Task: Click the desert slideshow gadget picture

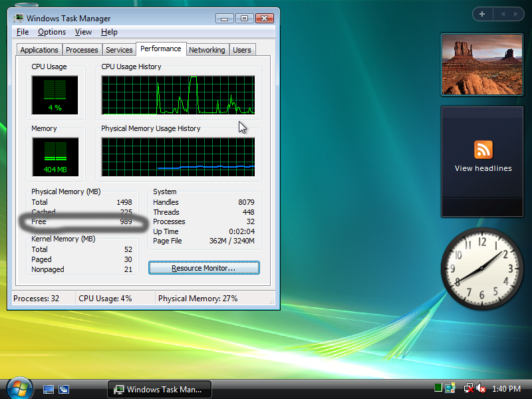Action: tap(482, 65)
